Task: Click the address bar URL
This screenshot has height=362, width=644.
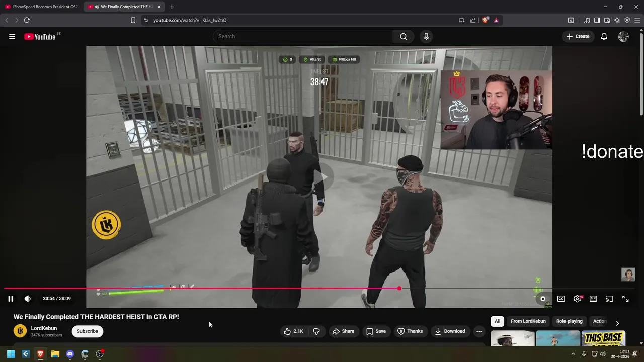Action: coord(190,20)
